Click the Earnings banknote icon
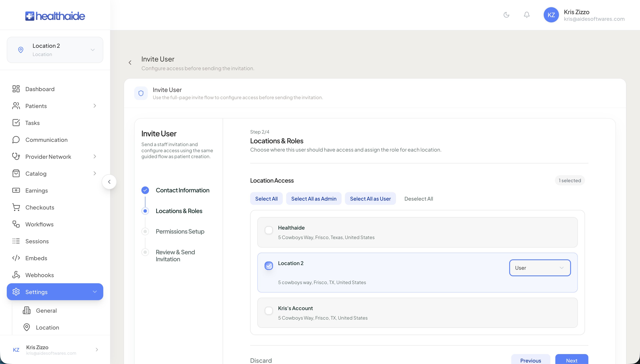Screen dimensions: 640x364 click(16, 190)
